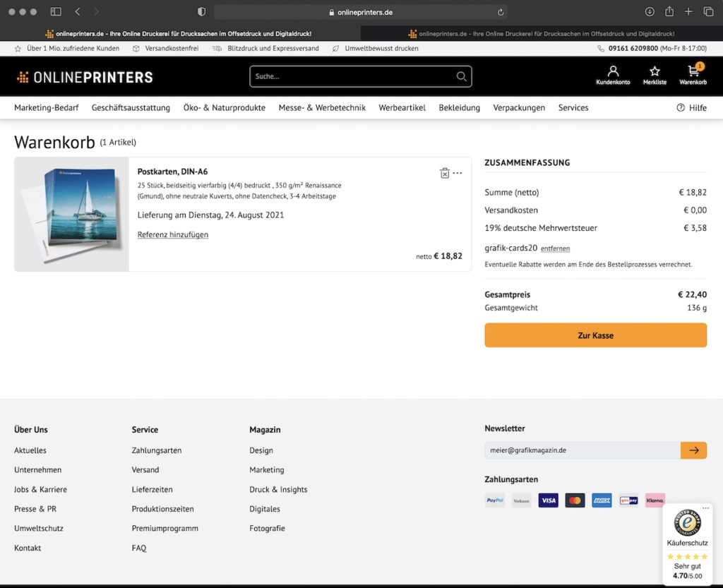Screen dimensions: 723x588
Task: Click the Visa payment icon
Action: click(x=548, y=500)
